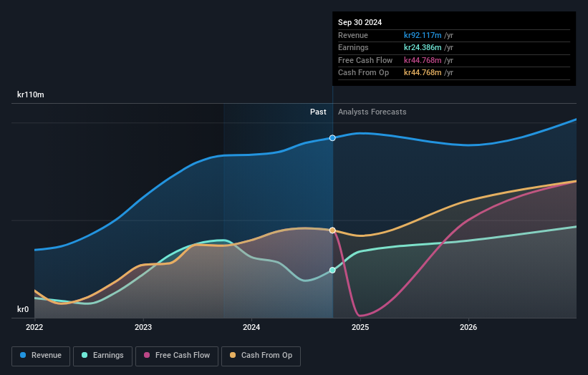Click the orange kr44.768m cash from op value
Viewport: 588px width, 375px height.
[423, 73]
